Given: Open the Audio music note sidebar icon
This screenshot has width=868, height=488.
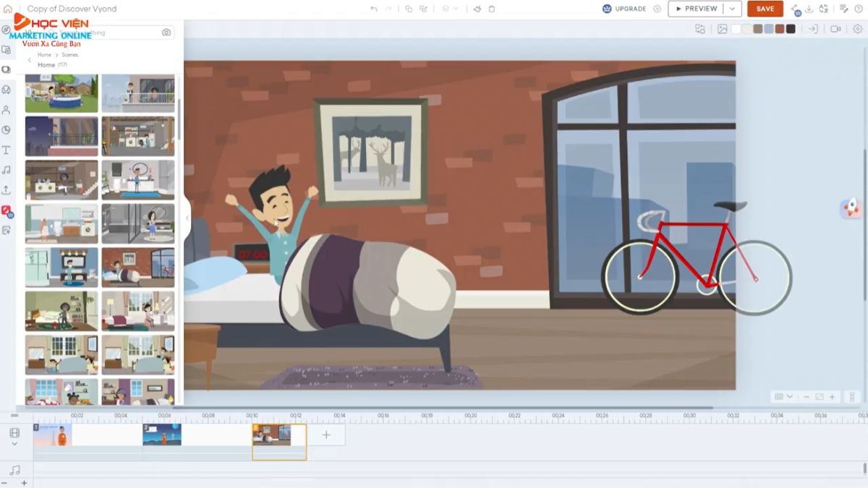Looking at the screenshot, I should 7,170.
